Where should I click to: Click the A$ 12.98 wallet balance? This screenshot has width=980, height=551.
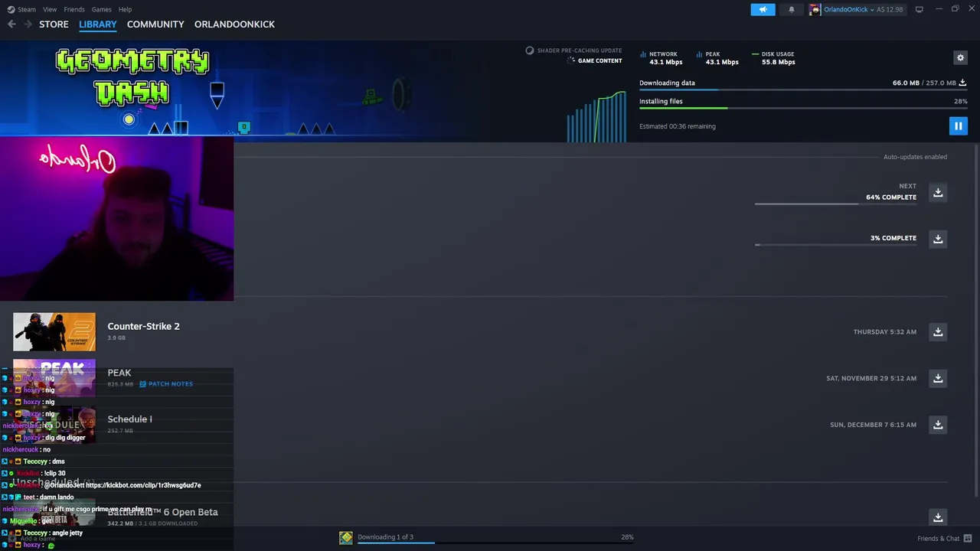tap(890, 10)
